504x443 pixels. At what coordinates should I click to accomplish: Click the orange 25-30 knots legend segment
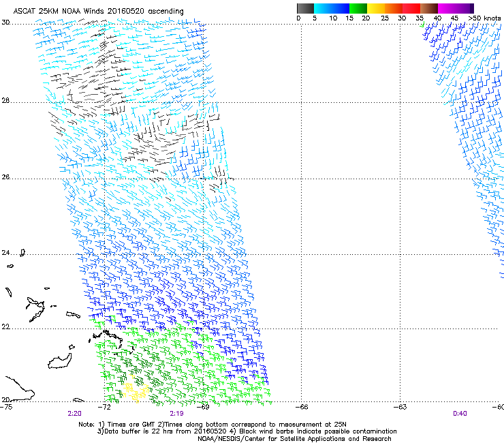(394, 8)
